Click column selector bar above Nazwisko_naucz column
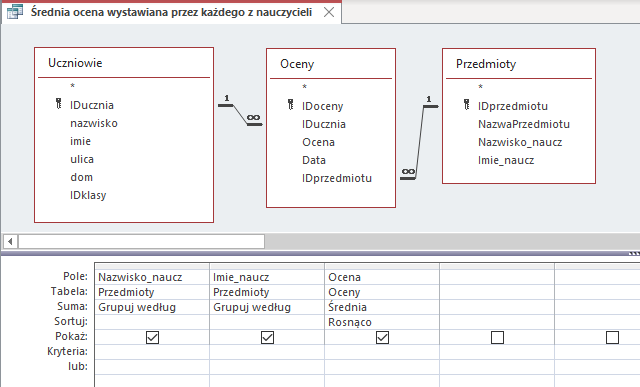Viewport: 640px width, 387px height. click(x=152, y=266)
